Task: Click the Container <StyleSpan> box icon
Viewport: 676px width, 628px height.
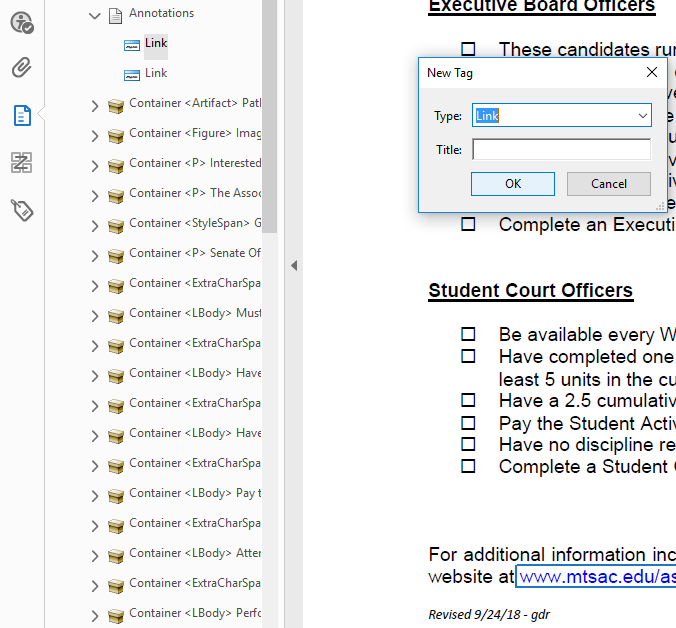Action: (x=116, y=226)
